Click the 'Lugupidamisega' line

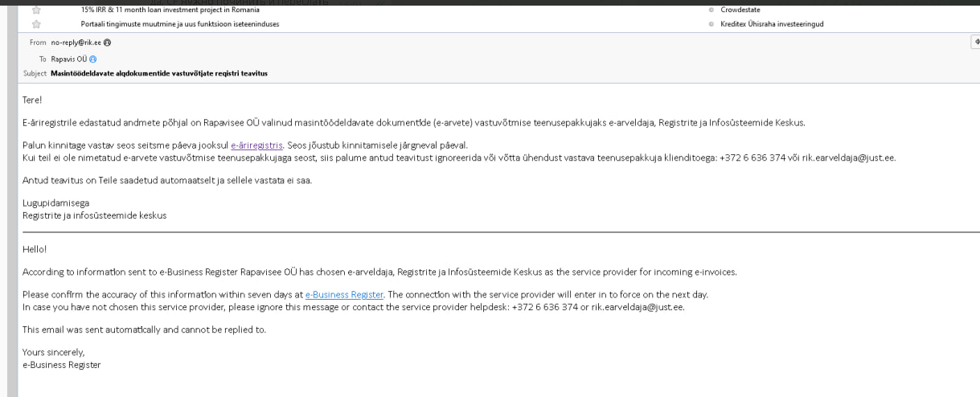pos(55,203)
